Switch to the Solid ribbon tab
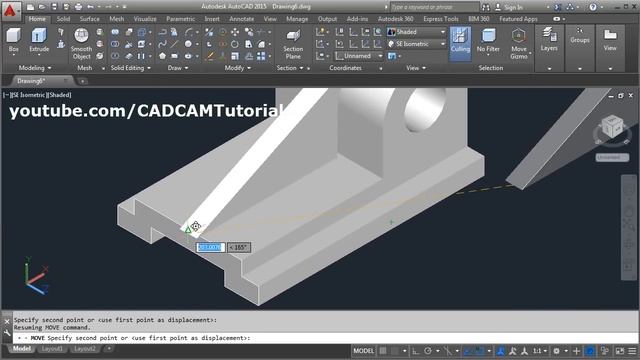Viewport: 640px width, 360px height. pos(63,19)
